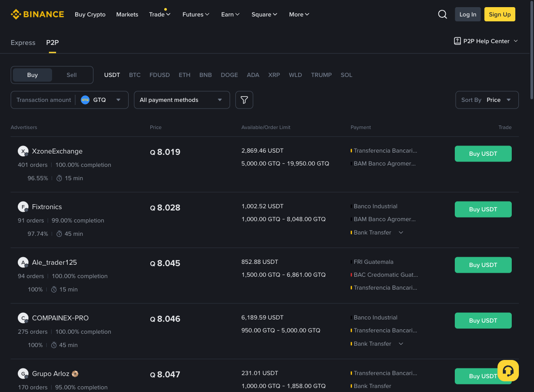Click the page vertical scrollbar
Image resolution: width=534 pixels, height=392 pixels.
[x=532, y=49]
